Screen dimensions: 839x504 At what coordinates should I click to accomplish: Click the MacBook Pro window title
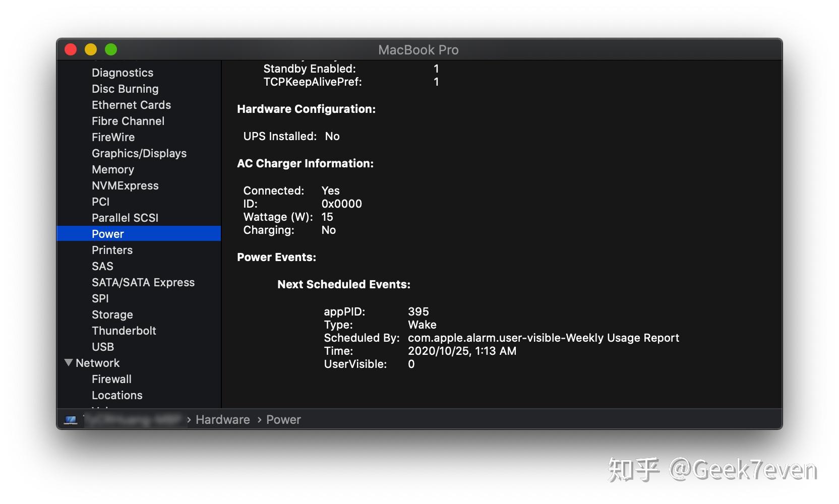418,50
